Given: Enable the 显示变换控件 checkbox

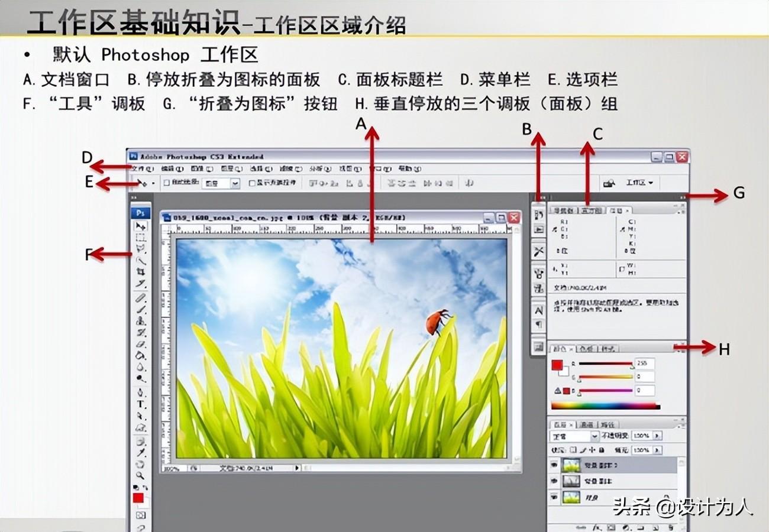Looking at the screenshot, I should (x=252, y=183).
